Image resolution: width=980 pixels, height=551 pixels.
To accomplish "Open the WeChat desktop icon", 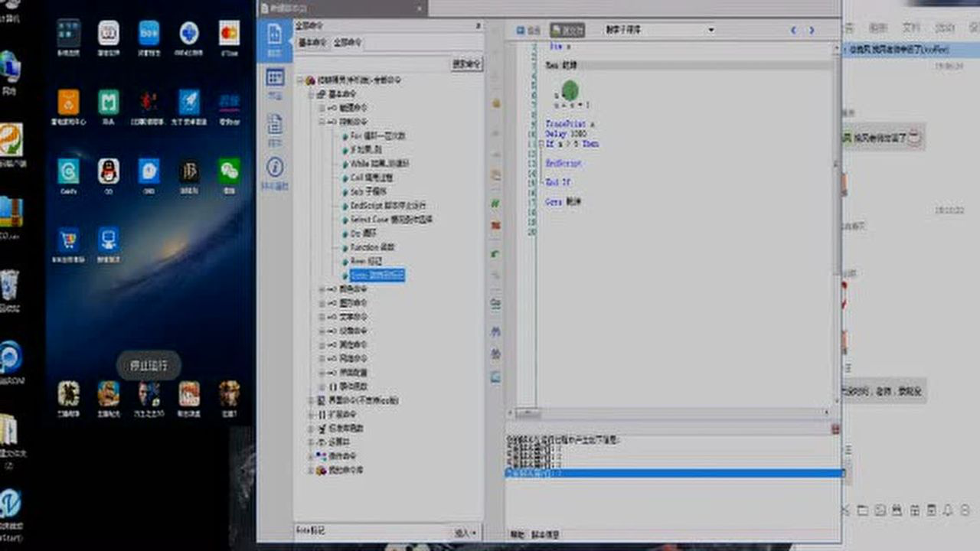I will click(229, 171).
